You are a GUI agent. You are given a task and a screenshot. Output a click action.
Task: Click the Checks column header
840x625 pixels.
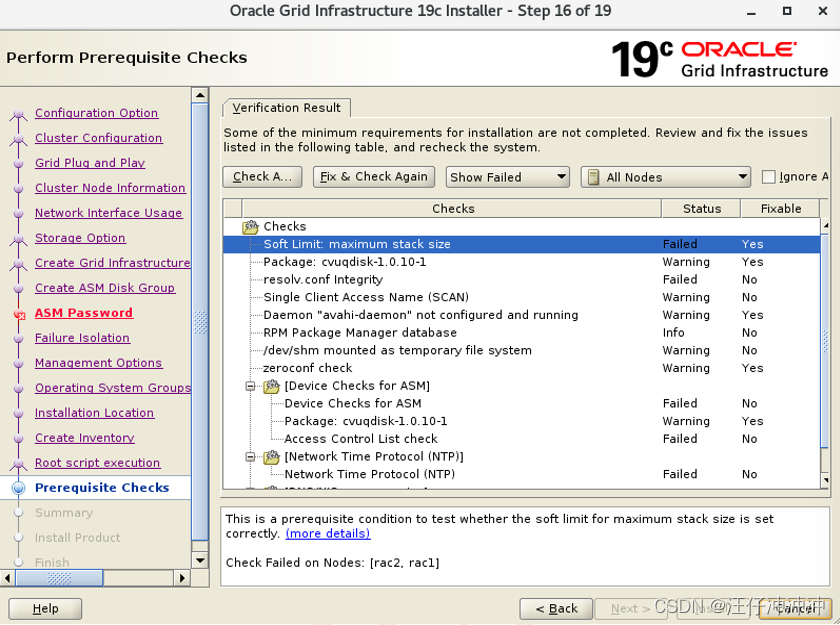453,208
